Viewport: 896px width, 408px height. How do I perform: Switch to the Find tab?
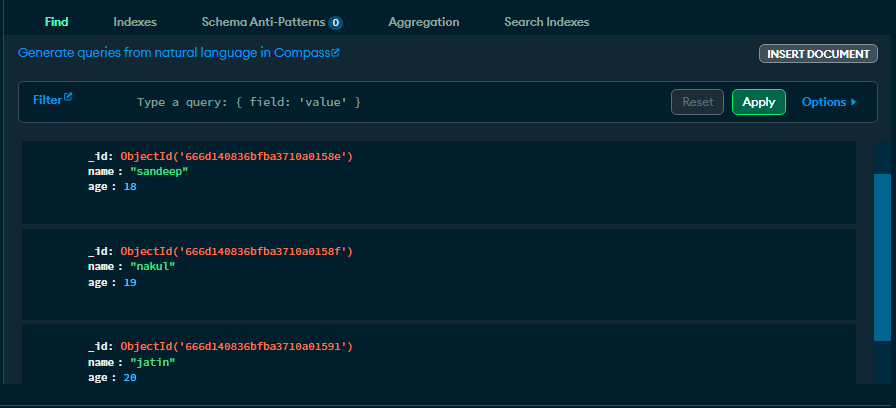tap(57, 21)
